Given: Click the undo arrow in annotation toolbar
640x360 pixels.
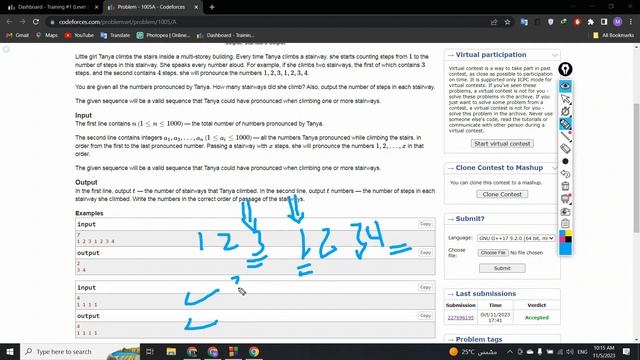Looking at the screenshot, I should click(565, 174).
